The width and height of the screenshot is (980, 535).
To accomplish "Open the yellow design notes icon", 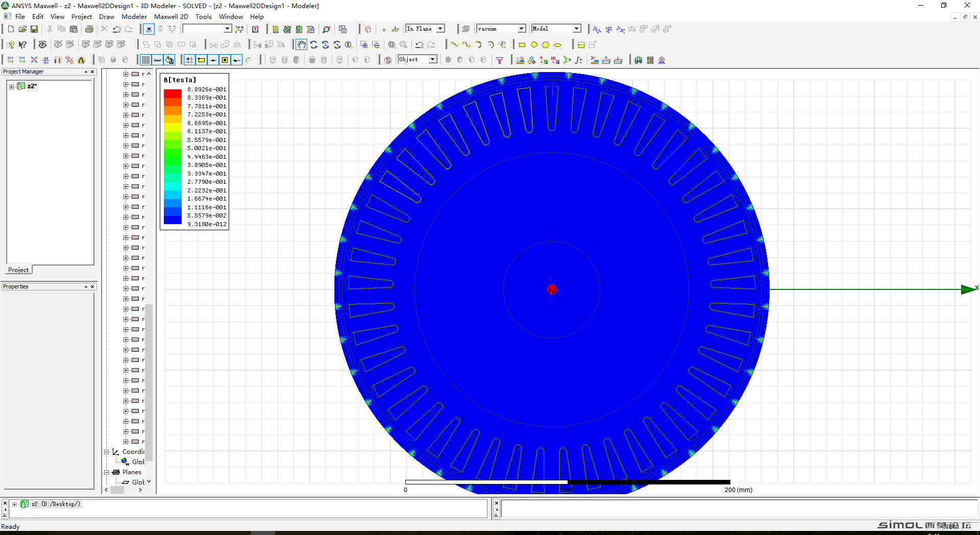I will (276, 29).
